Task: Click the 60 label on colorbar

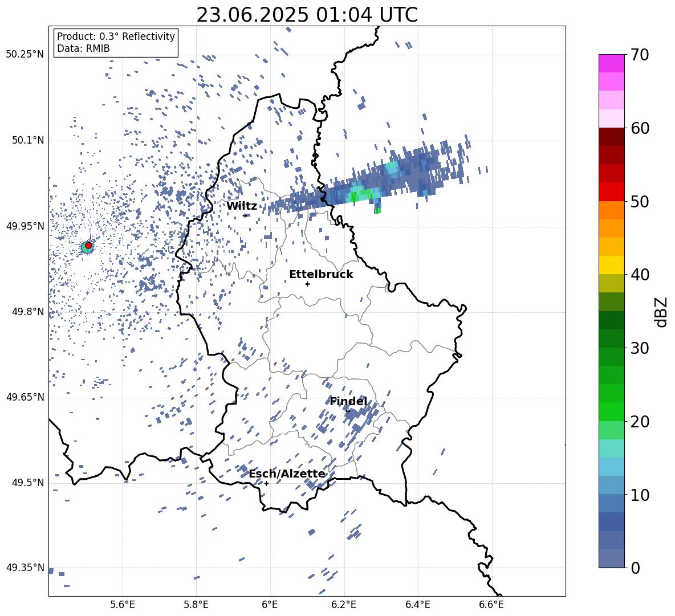Action: pos(640,128)
